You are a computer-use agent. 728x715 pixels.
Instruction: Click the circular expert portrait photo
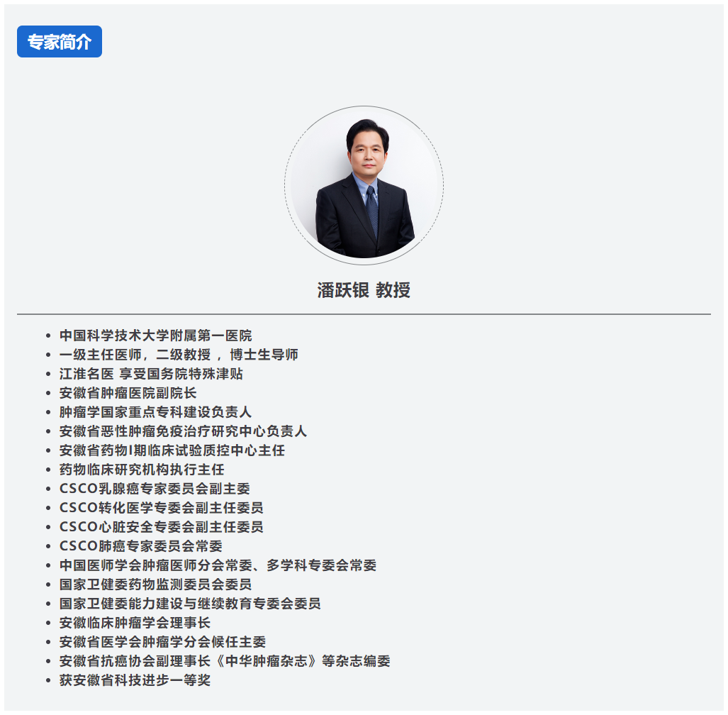[364, 186]
